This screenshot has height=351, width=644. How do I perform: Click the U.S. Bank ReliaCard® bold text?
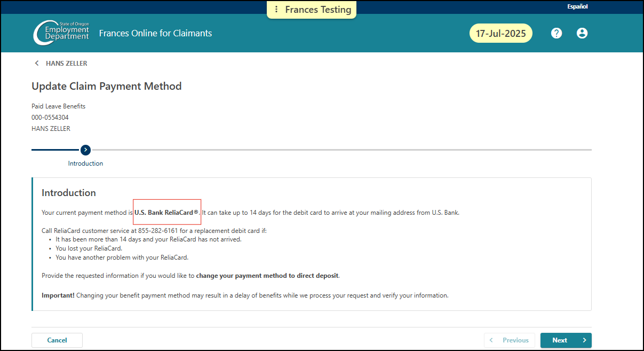pyautogui.click(x=166, y=213)
